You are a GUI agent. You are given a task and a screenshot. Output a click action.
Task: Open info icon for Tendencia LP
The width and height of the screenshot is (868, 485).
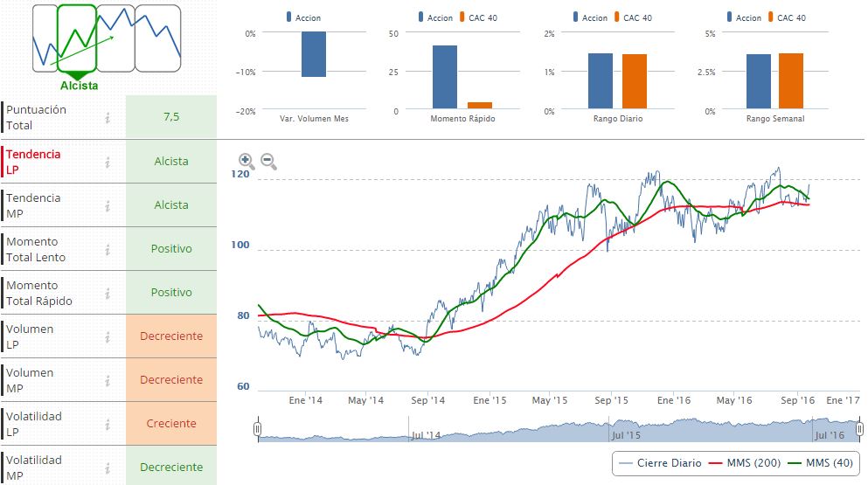click(x=108, y=162)
